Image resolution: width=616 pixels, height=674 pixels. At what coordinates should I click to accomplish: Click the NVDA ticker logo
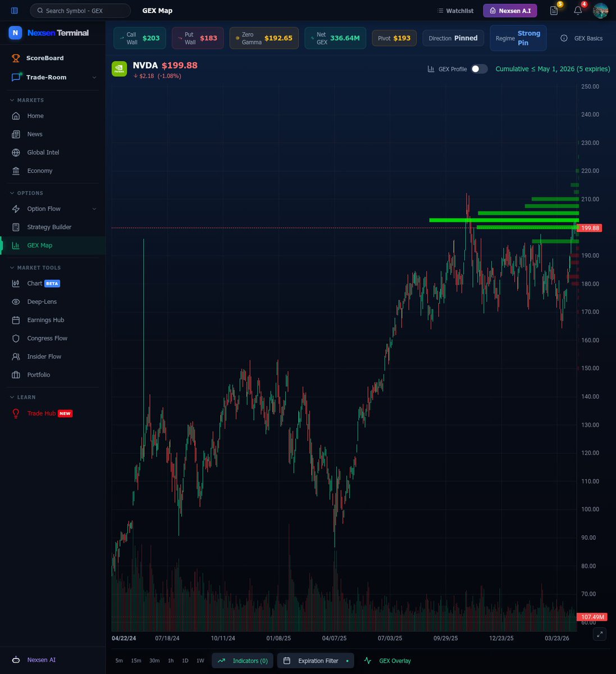120,69
